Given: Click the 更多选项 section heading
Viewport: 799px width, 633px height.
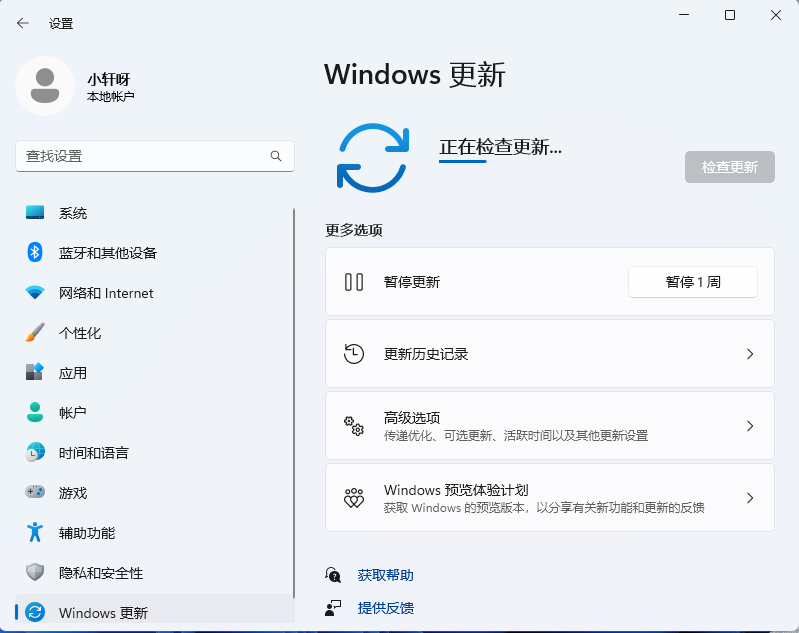Looking at the screenshot, I should pos(354,230).
